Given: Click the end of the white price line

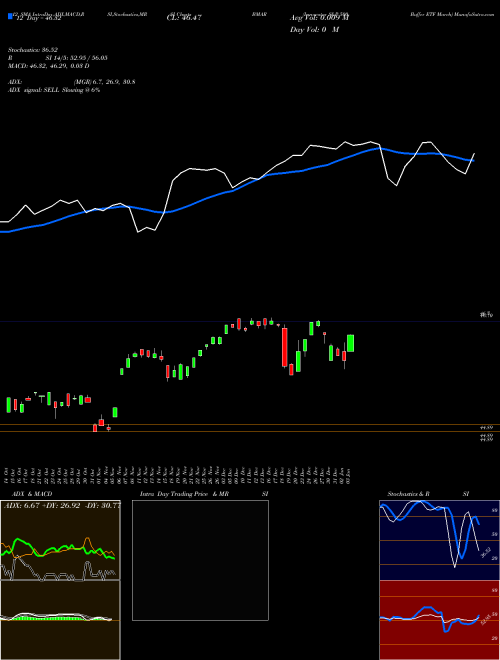Looking at the screenshot, I should pos(474,154).
